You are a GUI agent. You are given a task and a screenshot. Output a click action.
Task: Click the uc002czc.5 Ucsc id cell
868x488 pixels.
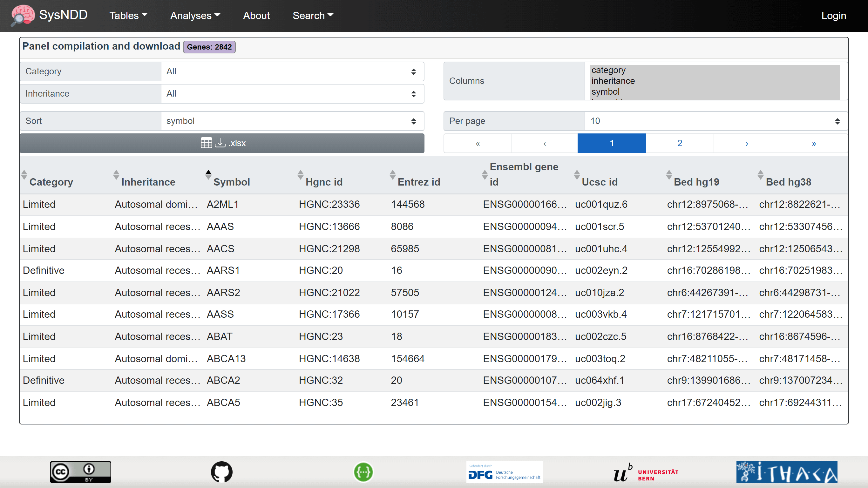[600, 336]
